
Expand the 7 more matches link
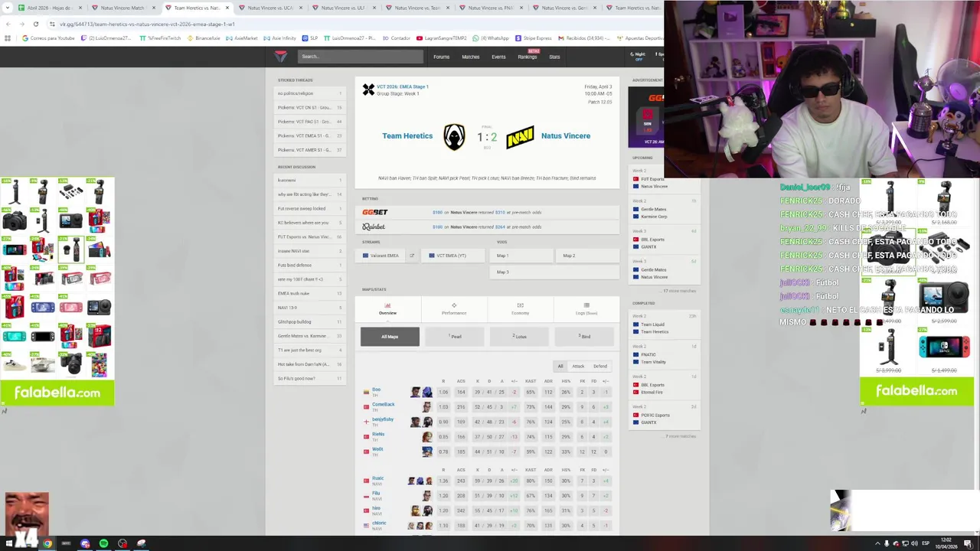point(681,436)
